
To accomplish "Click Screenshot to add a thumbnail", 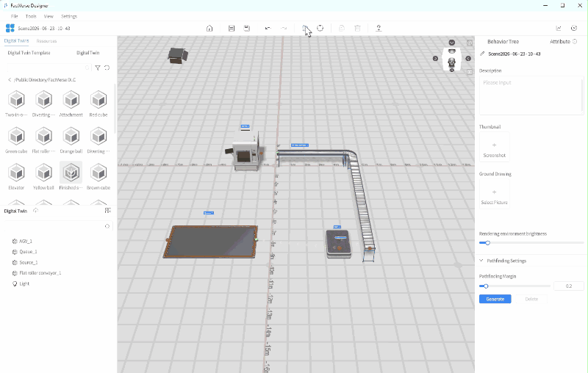I will click(494, 148).
